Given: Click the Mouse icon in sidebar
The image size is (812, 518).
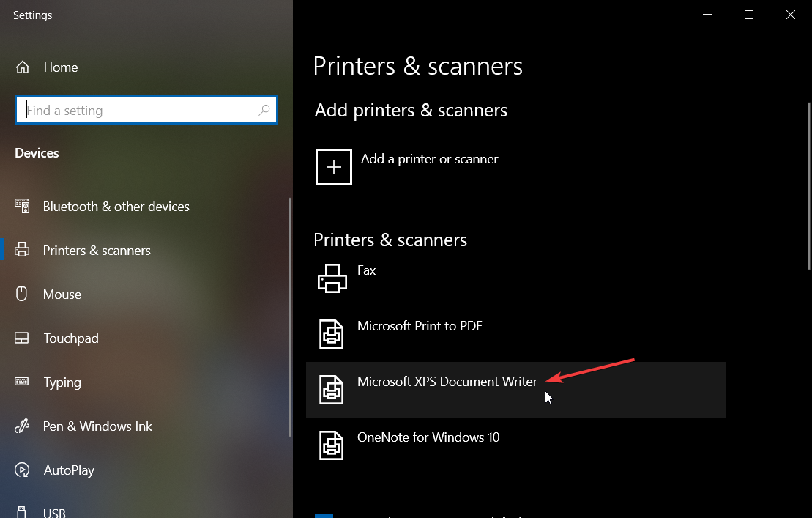Looking at the screenshot, I should tap(21, 295).
